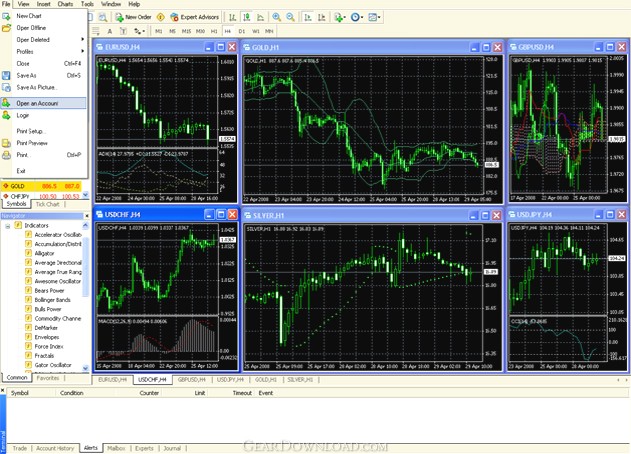Screen dimensions: 631x454
Task: Open the add Indicators toolbar dropdown
Action: pyautogui.click(x=340, y=17)
